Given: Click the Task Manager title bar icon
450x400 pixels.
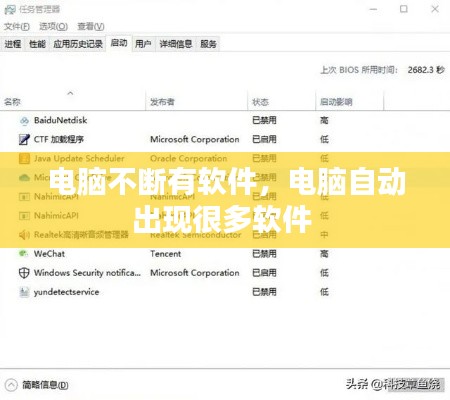Looking at the screenshot, I should pos(10,9).
